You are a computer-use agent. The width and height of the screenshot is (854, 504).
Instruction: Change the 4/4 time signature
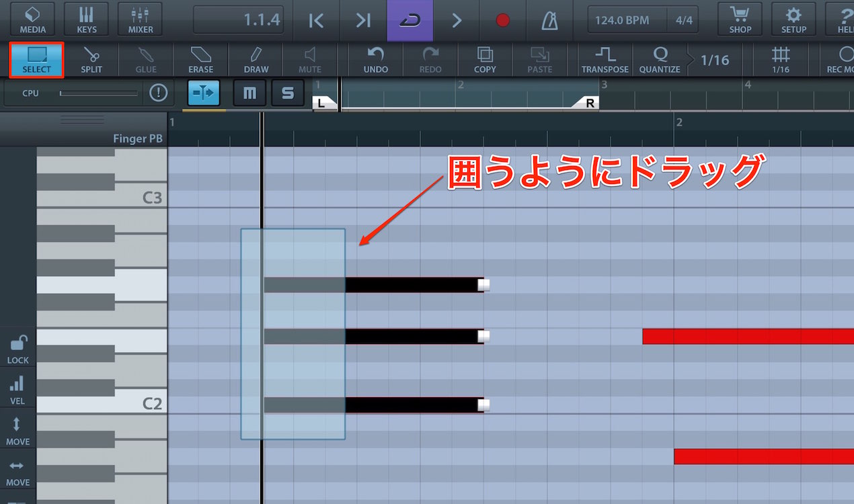[x=684, y=20]
